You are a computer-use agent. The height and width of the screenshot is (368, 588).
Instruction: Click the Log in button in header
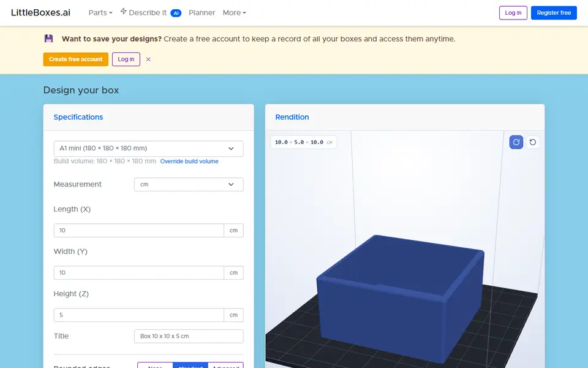(513, 13)
